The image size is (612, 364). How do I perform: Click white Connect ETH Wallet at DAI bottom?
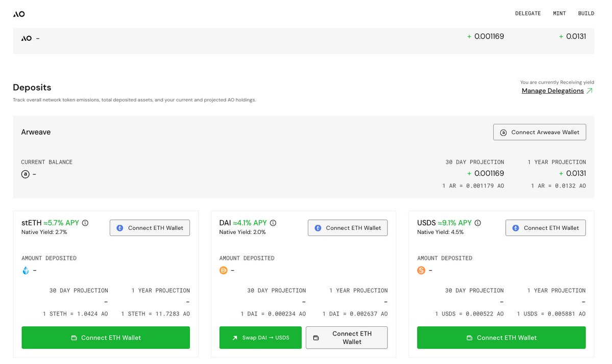347,337
